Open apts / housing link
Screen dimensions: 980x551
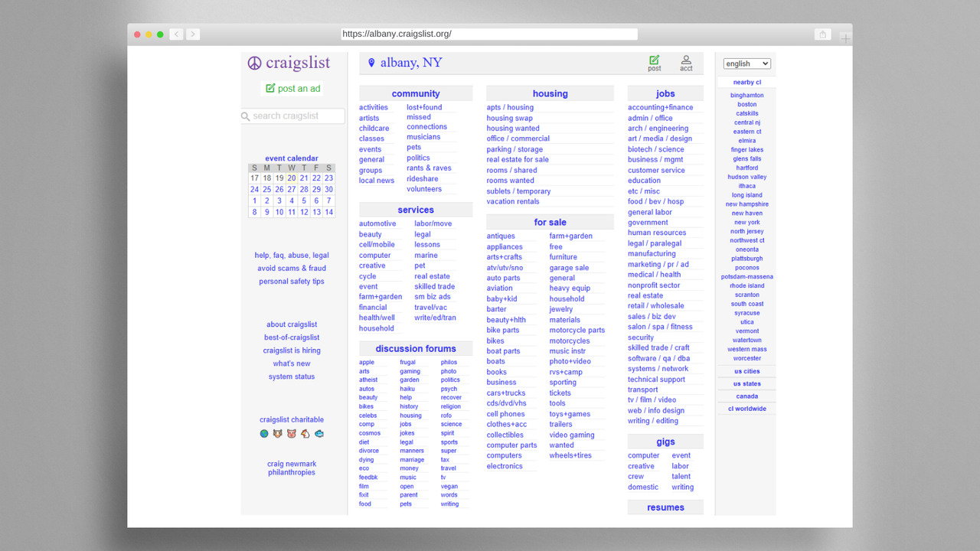click(x=510, y=108)
